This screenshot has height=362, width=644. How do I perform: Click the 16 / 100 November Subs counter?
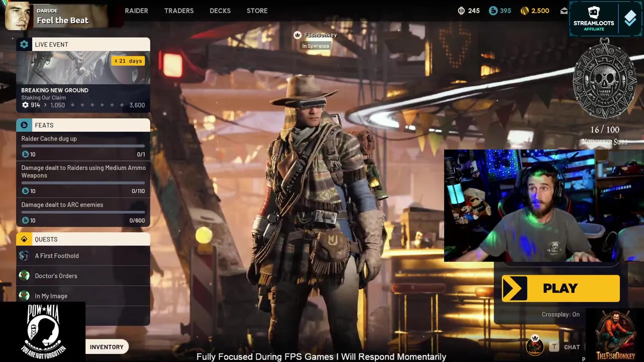click(x=605, y=136)
